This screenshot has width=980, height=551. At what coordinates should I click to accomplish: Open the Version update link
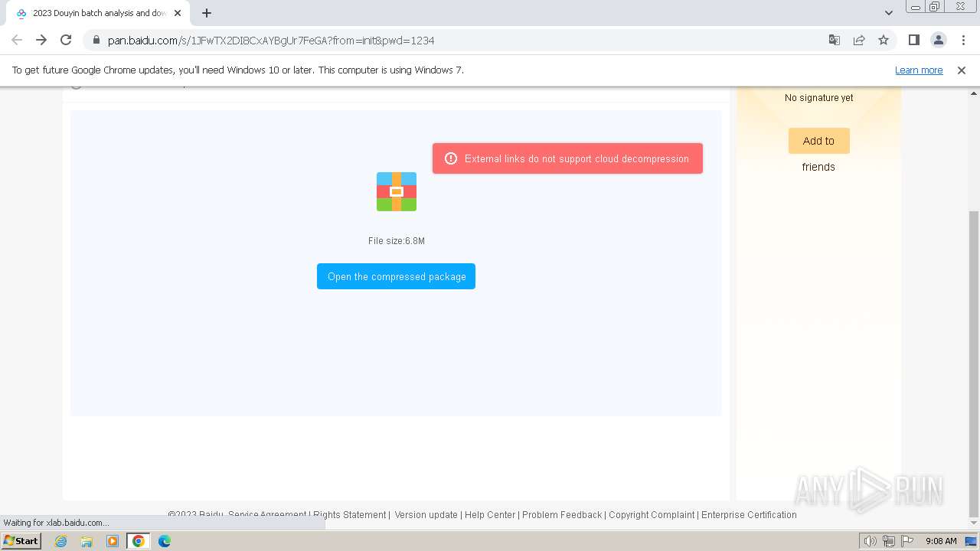click(x=426, y=515)
